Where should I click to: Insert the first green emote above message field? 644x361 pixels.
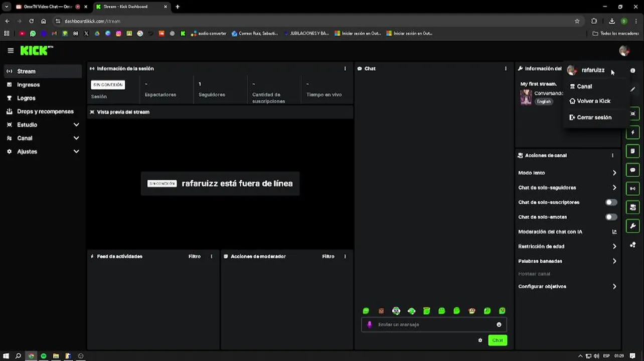coord(366,311)
